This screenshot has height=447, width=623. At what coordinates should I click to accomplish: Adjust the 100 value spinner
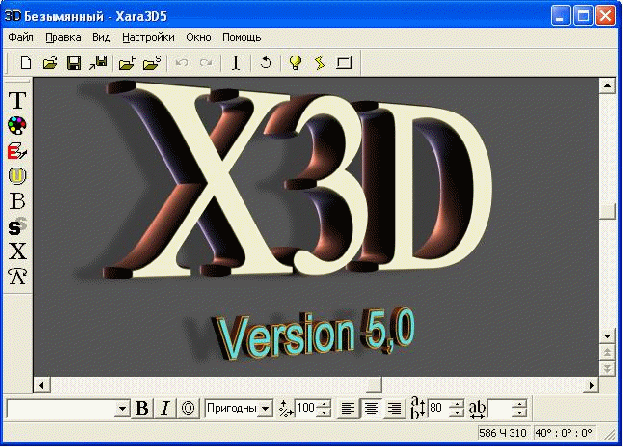(x=324, y=408)
